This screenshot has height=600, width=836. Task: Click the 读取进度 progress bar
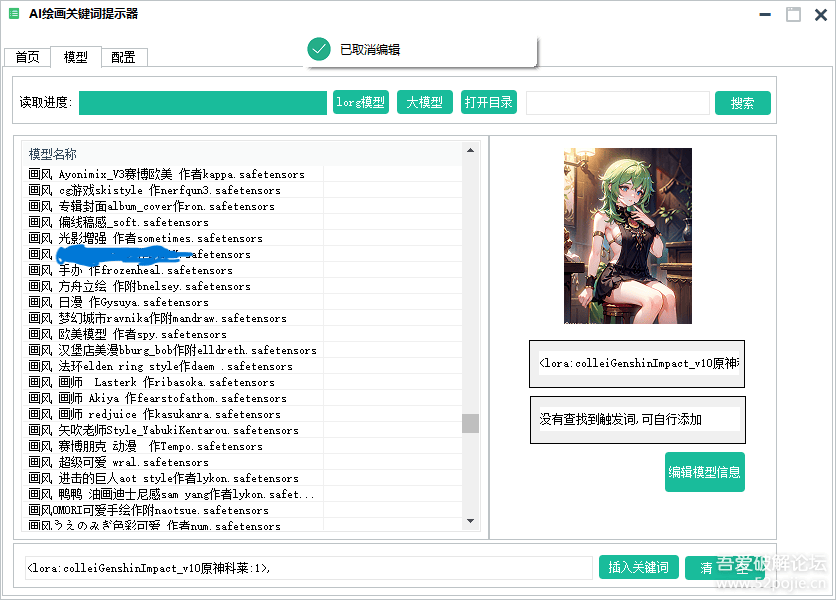[203, 103]
